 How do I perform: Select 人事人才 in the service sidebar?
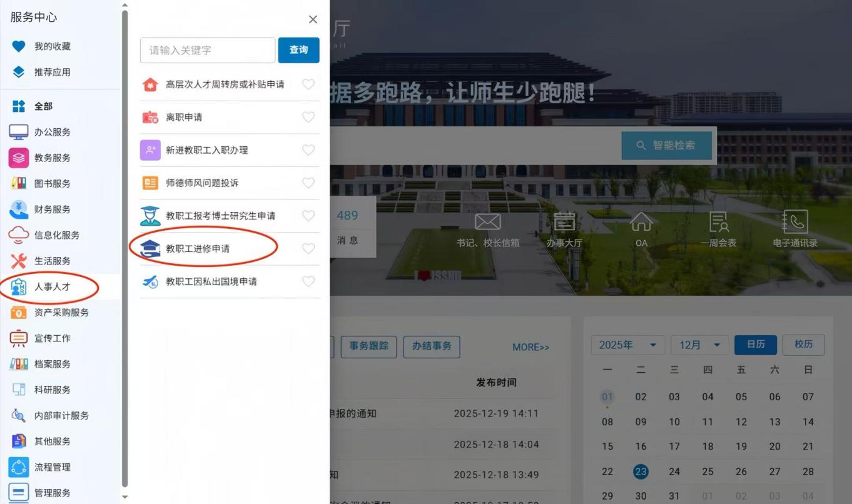pyautogui.click(x=53, y=287)
